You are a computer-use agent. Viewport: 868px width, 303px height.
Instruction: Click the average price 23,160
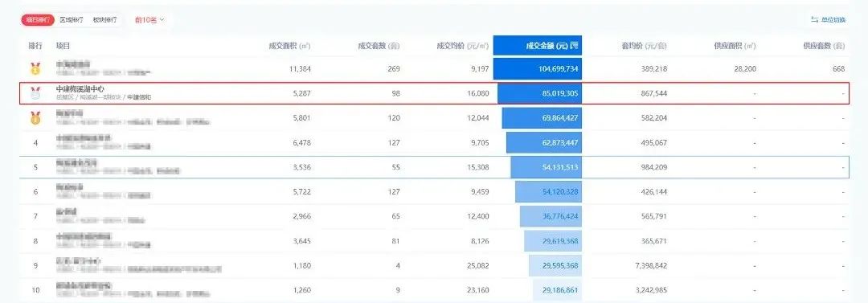478,289
